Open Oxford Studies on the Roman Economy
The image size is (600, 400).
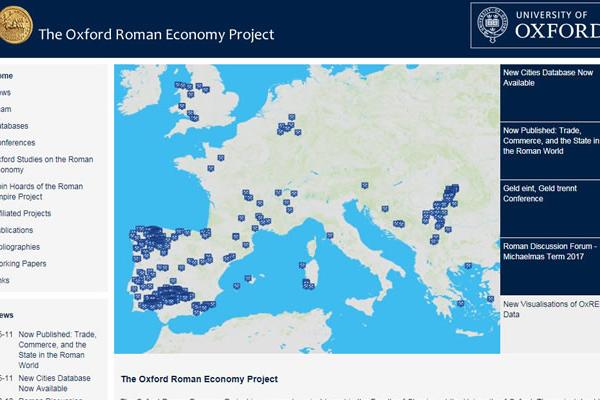[46, 164]
